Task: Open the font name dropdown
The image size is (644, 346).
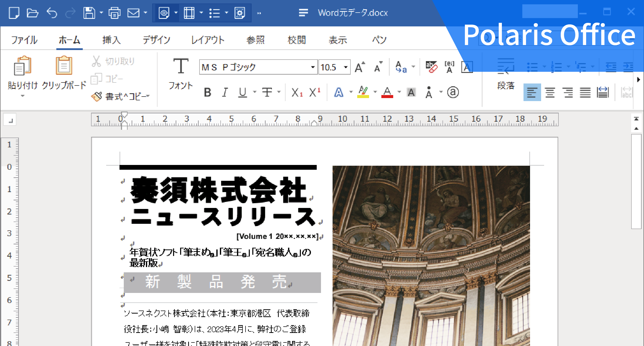Action: [x=313, y=67]
